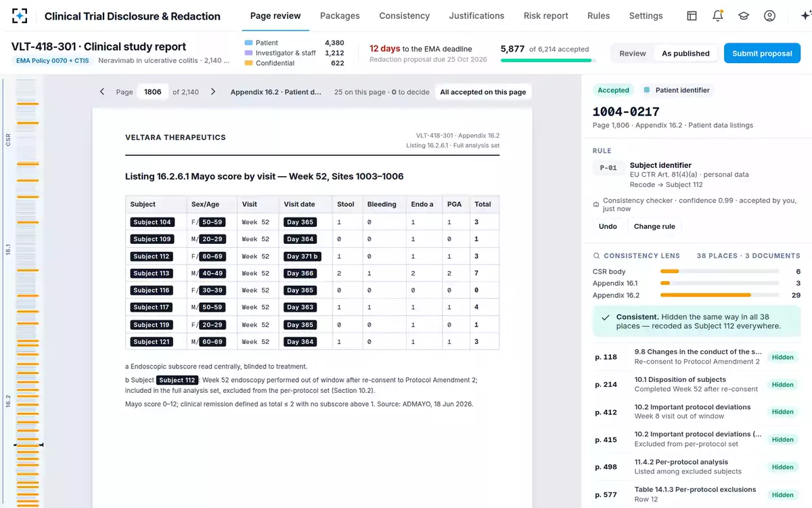Image resolution: width=812 pixels, height=508 pixels.
Task: Click redacted Subject 121 in table
Action: (152, 342)
